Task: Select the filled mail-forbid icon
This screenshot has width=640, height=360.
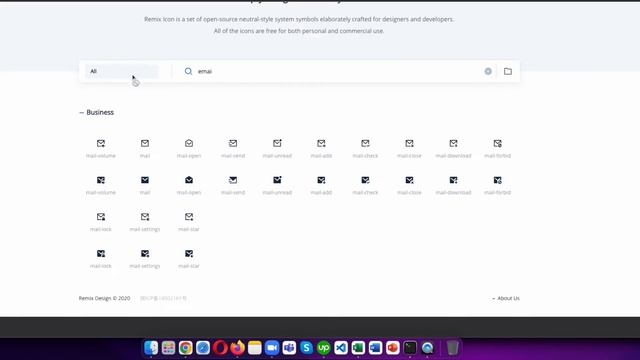Action: click(x=498, y=180)
